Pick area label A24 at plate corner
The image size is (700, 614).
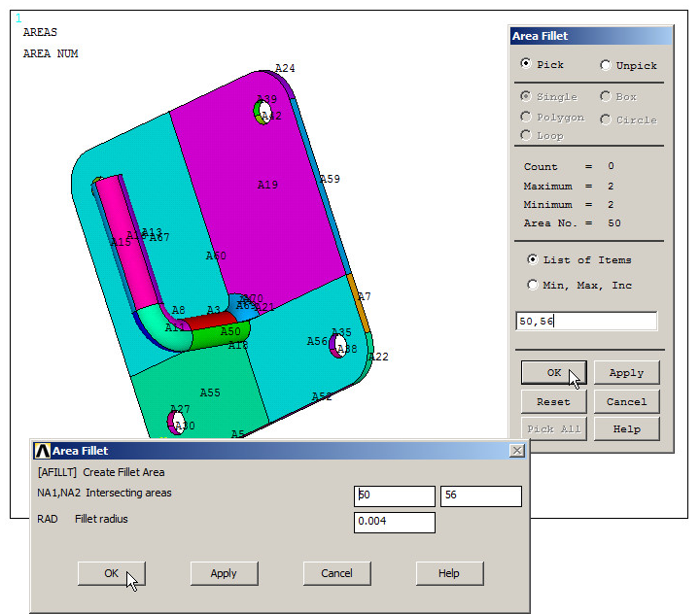tap(285, 68)
